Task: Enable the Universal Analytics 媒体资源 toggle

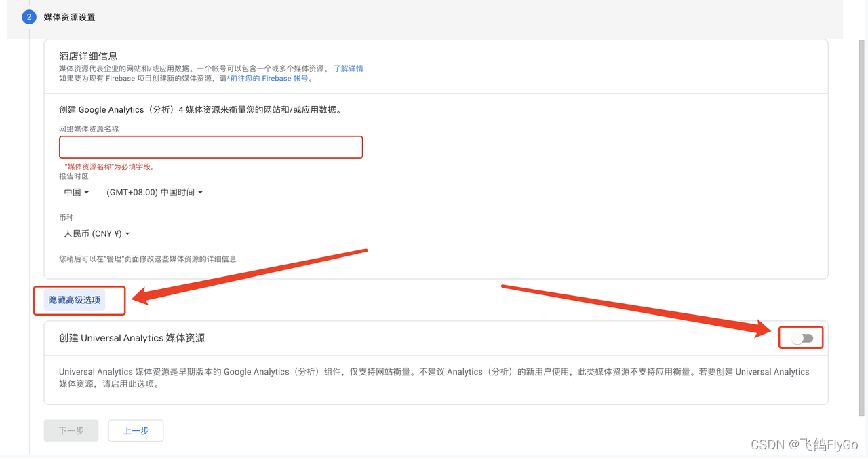Action: pos(802,338)
